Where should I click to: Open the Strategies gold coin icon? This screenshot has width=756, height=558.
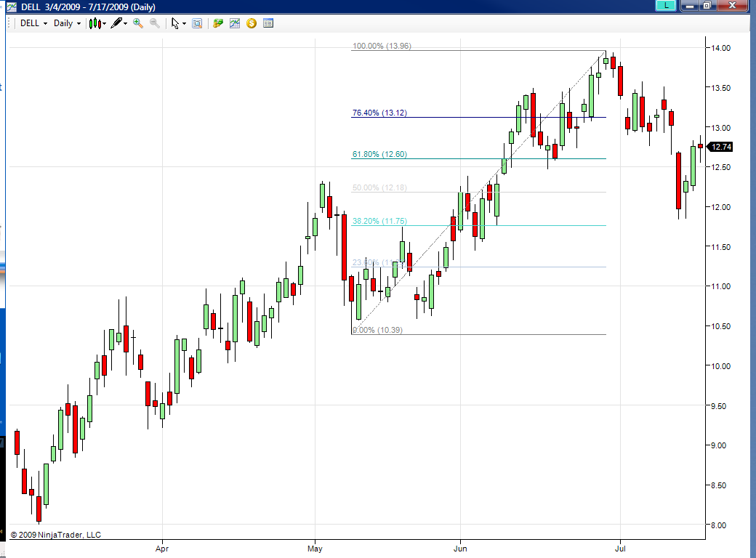[252, 23]
